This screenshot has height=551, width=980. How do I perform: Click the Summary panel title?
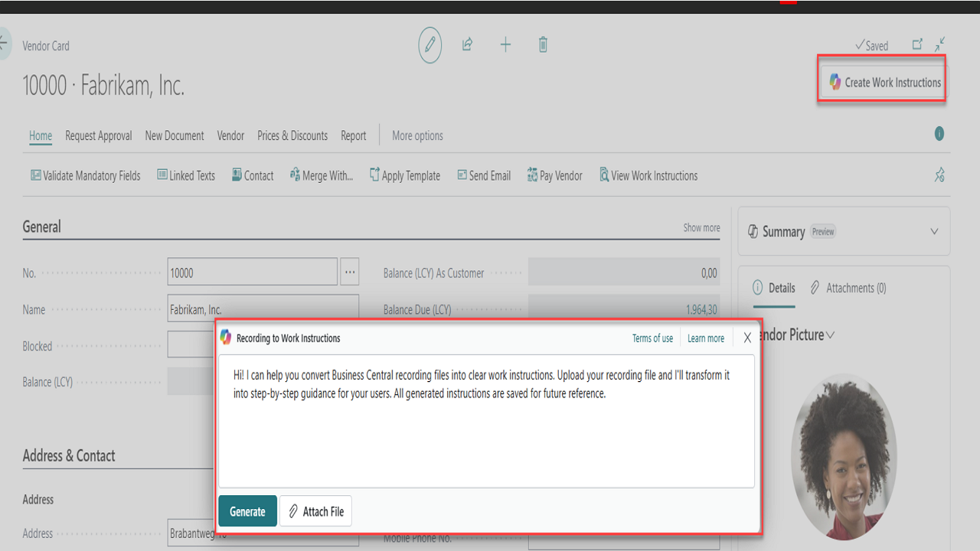[783, 231]
